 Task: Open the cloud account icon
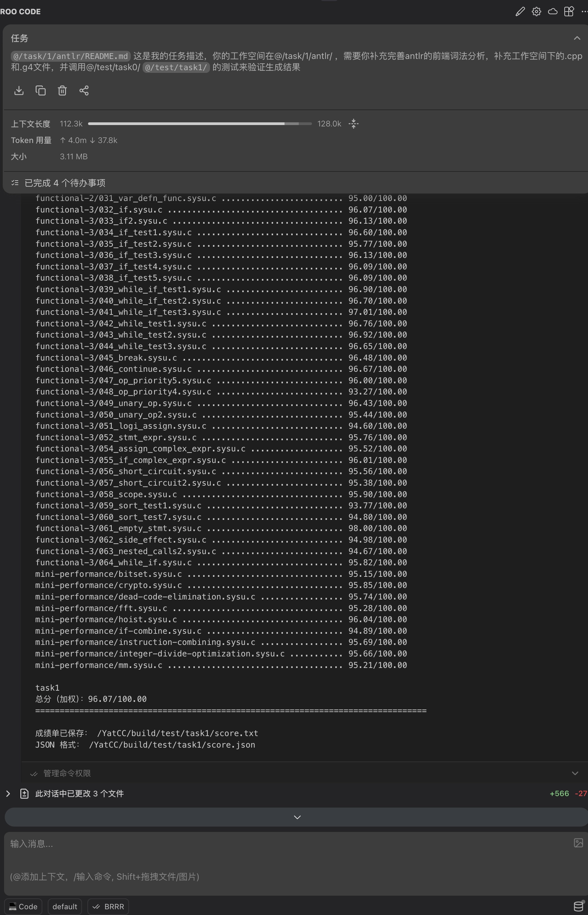tap(552, 12)
